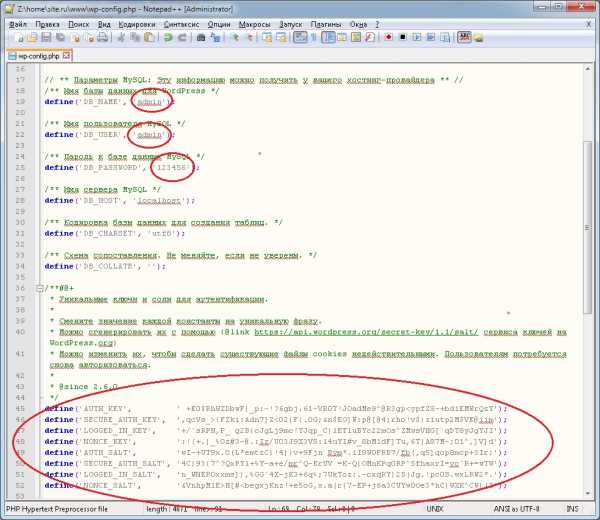Open Find using the binoculars icon
The image size is (600, 520).
click(x=203, y=38)
